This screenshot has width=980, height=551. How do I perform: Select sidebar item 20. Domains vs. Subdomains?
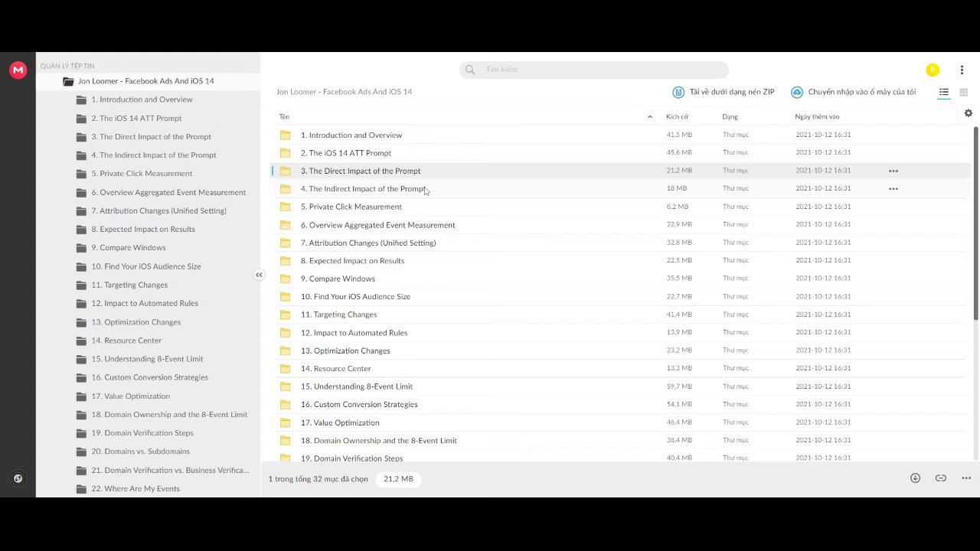140,452
